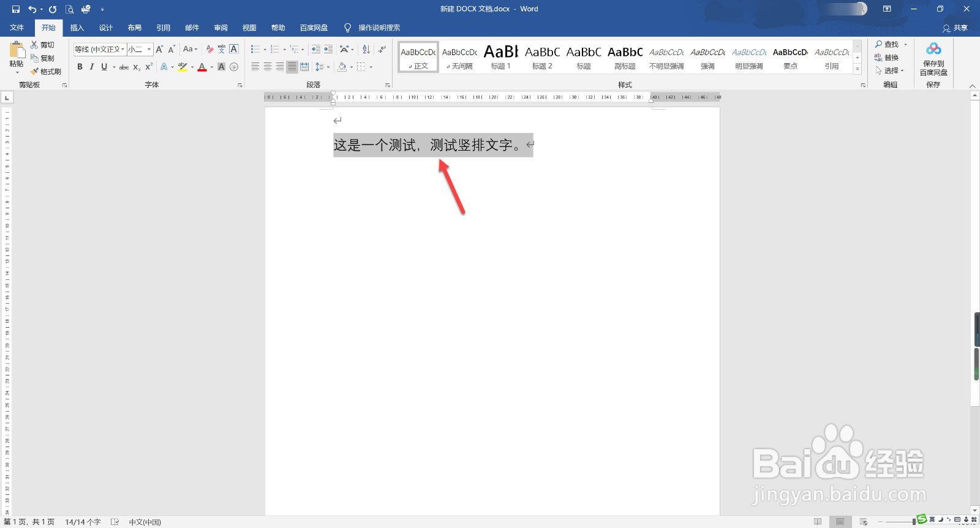Viewport: 980px width, 528px height.
Task: Activate Format Painter (格式刷)
Action: [46, 72]
